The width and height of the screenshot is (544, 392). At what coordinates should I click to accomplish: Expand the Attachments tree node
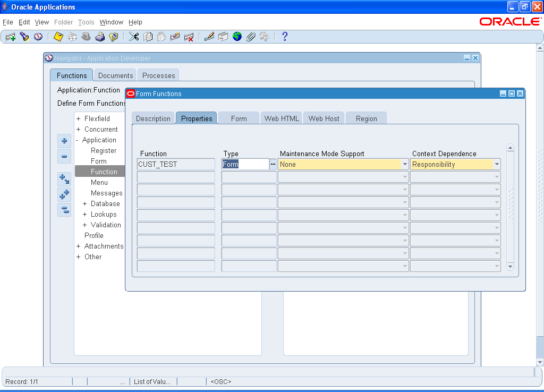[79, 246]
